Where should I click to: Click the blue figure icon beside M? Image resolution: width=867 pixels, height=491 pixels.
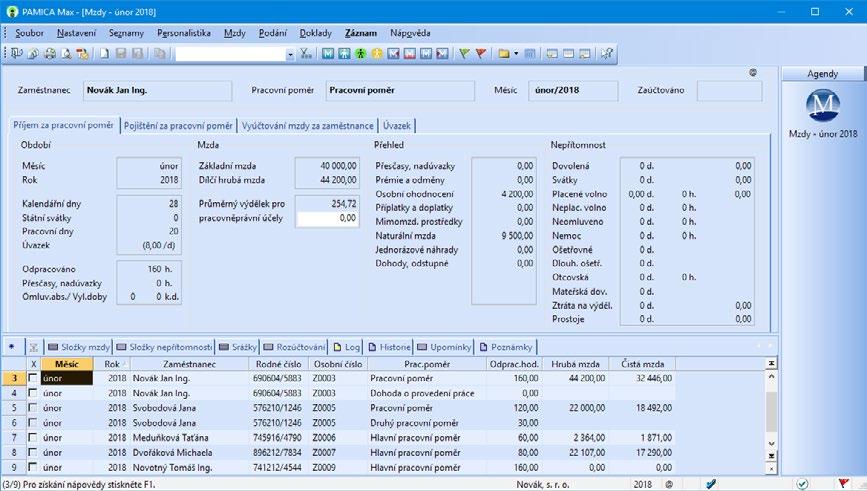(x=344, y=54)
